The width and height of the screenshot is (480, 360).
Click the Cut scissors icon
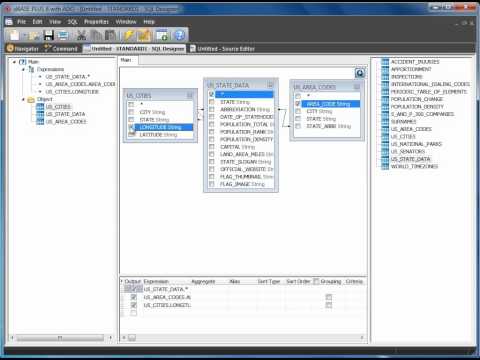[81, 35]
